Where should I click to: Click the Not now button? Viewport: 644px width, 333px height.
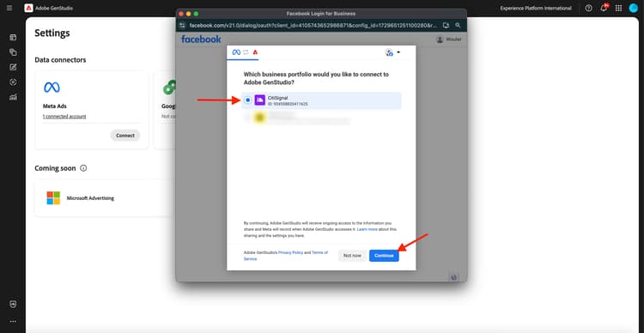tap(352, 256)
